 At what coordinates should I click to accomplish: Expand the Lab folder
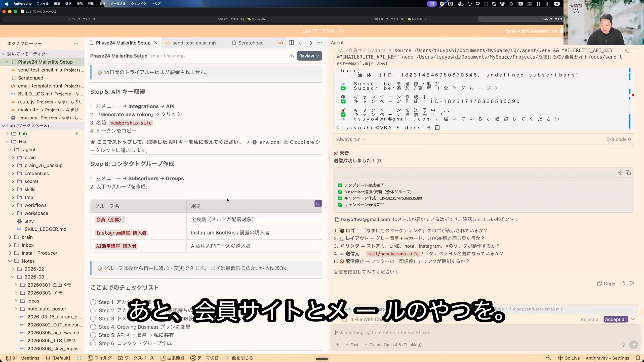[23, 133]
